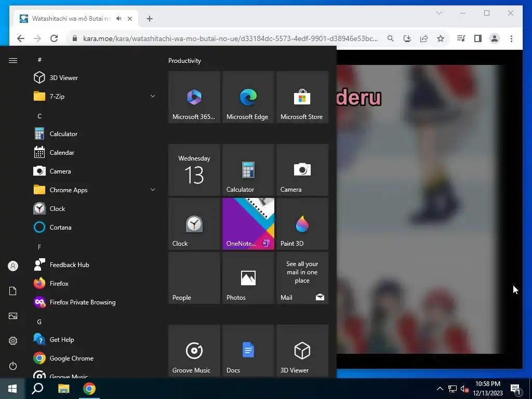The width and height of the screenshot is (532, 399).
Task: Launch the Groove Music tile
Action: (x=194, y=351)
